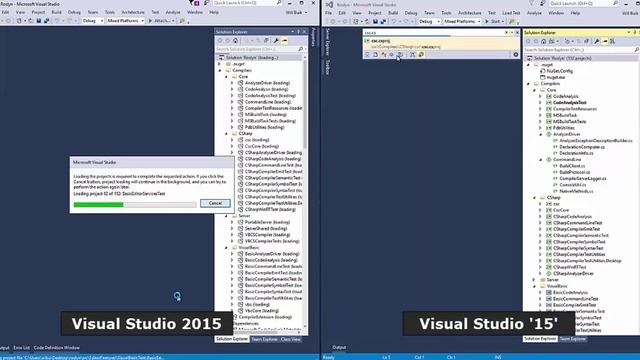The height and width of the screenshot is (360, 640).
Task: Expand Server folder in right Solution Explorer
Action: click(x=534, y=280)
